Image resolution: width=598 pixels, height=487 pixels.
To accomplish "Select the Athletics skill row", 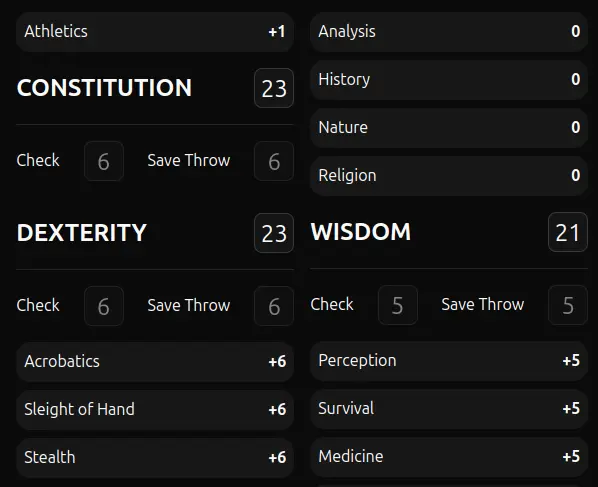I will coord(155,32).
